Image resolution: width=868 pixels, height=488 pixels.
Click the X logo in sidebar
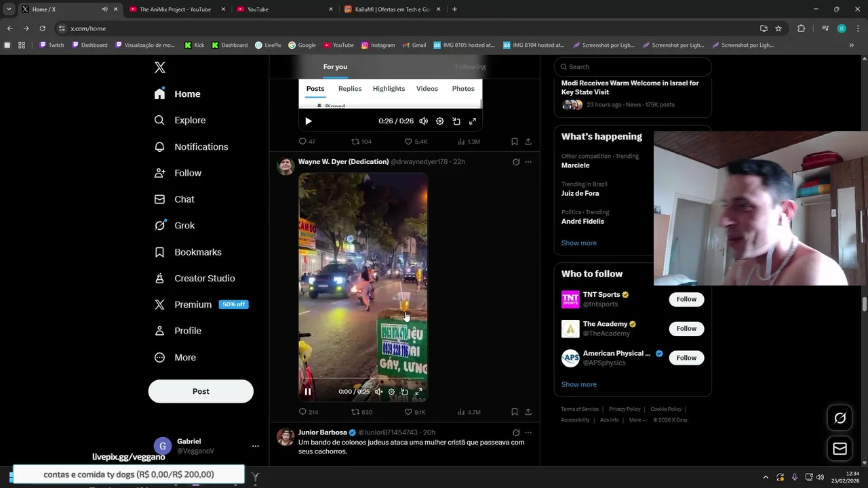click(160, 67)
